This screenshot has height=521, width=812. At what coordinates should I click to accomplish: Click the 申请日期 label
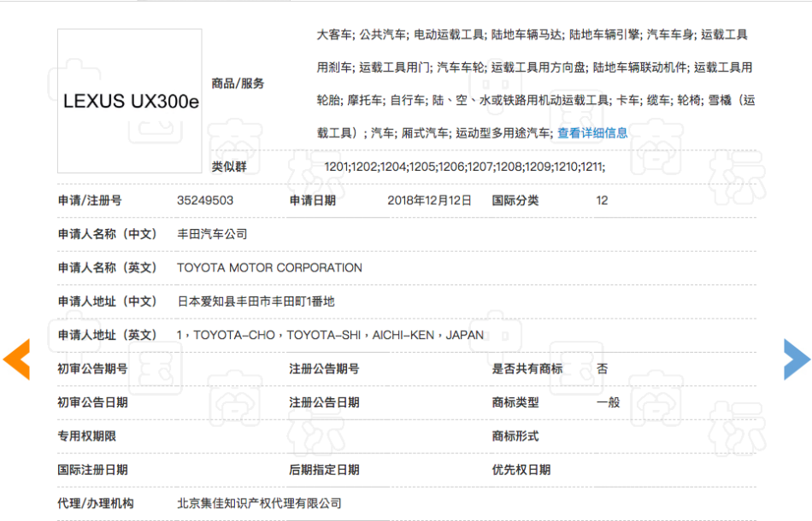(312, 200)
